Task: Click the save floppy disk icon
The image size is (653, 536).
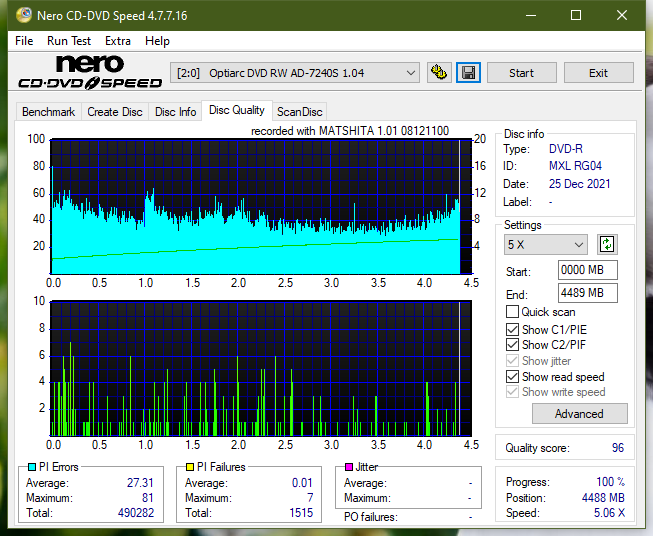Action: 468,73
